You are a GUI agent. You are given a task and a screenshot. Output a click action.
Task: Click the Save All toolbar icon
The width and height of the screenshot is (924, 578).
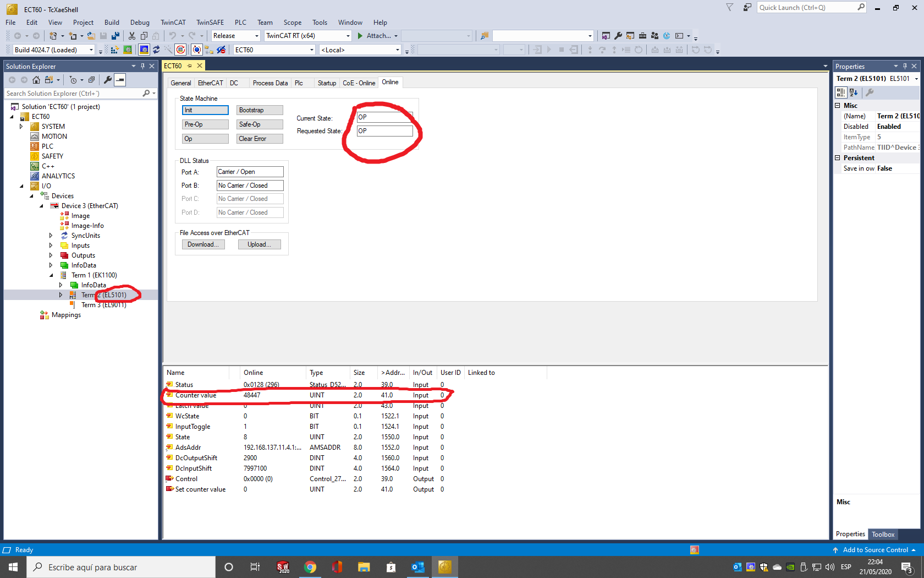[116, 36]
